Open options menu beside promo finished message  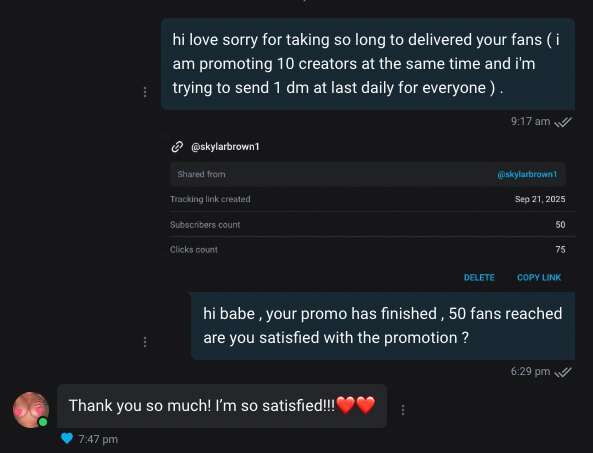[x=145, y=342]
